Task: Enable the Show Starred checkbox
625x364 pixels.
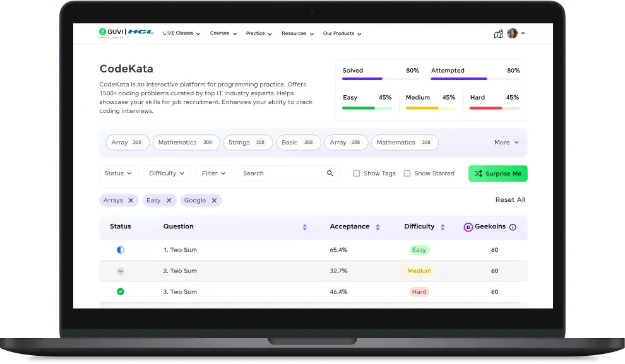Action: click(x=407, y=173)
